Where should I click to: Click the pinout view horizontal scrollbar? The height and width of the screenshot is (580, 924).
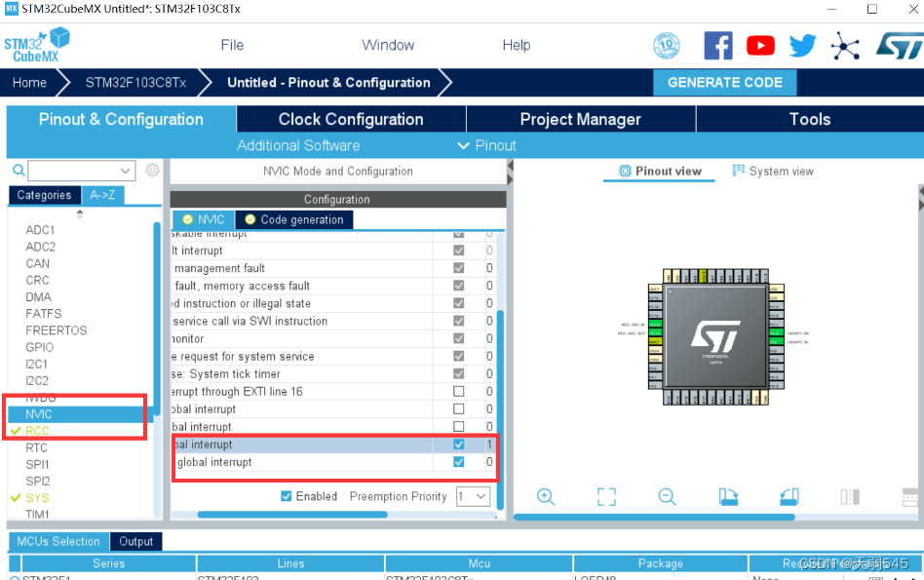click(654, 517)
